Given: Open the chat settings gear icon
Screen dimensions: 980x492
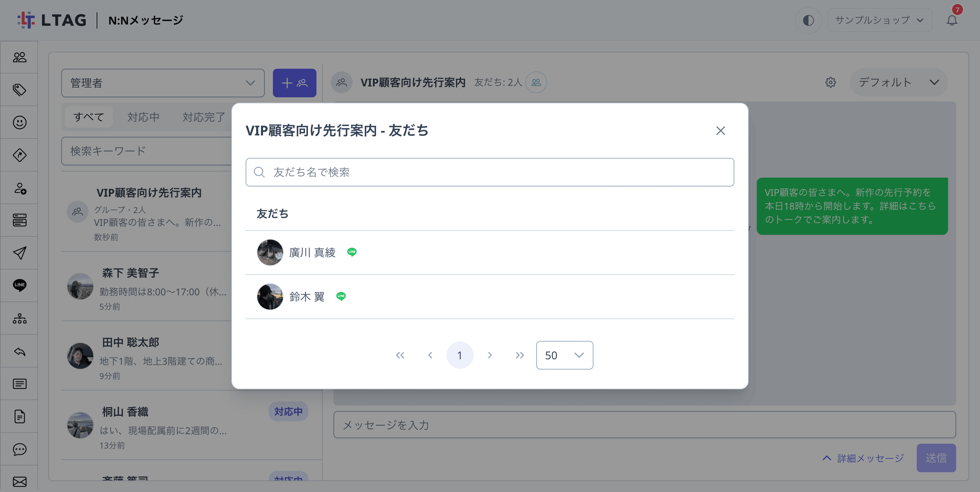Looking at the screenshot, I should point(831,82).
